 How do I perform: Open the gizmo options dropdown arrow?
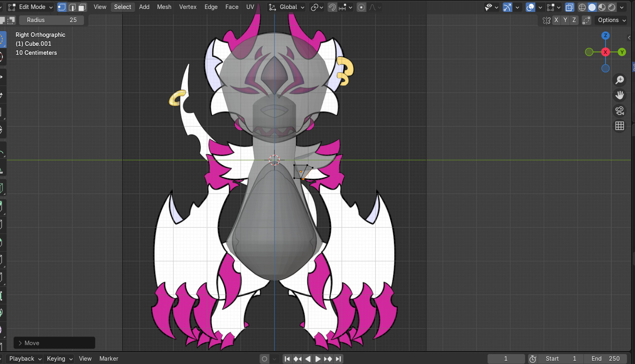518,7
